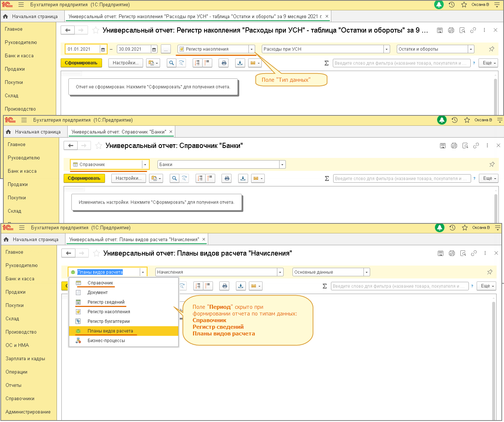The width and height of the screenshot is (504, 422).
Task: Switch to Начальная страница tab in top window
Action: click(30, 16)
